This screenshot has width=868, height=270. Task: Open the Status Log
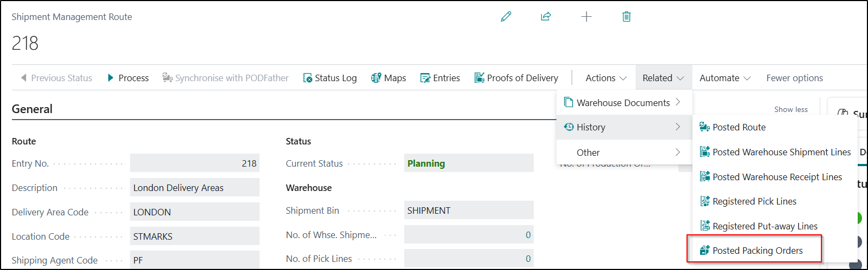pos(329,78)
